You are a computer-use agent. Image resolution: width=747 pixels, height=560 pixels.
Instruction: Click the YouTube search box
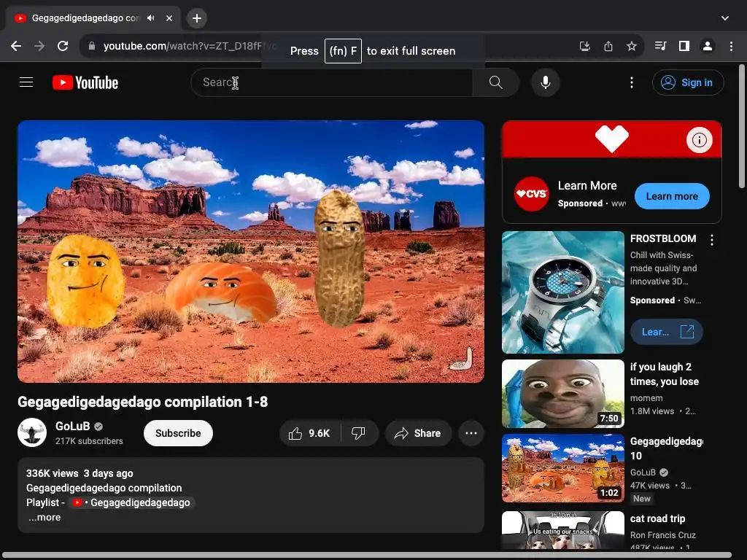click(332, 82)
